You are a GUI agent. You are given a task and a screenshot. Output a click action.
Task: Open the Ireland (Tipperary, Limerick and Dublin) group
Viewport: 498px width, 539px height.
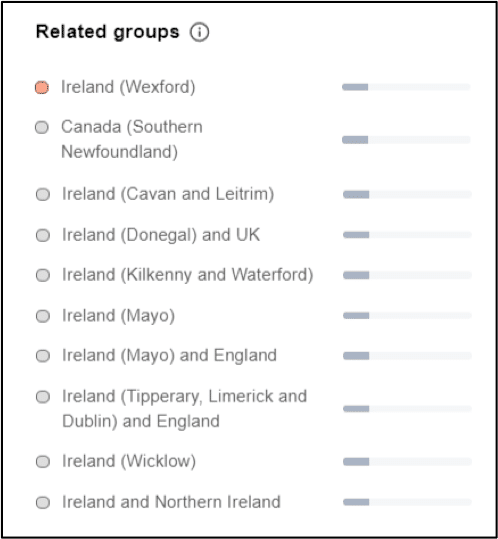pyautogui.click(x=184, y=409)
